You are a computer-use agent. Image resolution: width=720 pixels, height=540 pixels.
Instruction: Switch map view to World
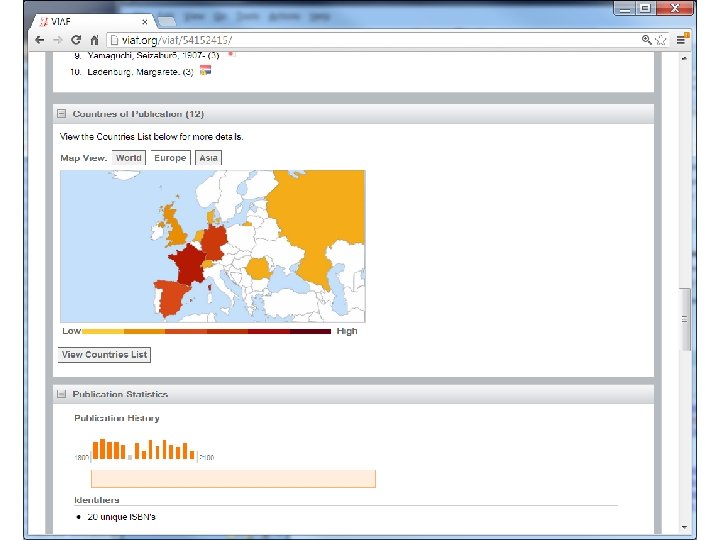coord(129,158)
